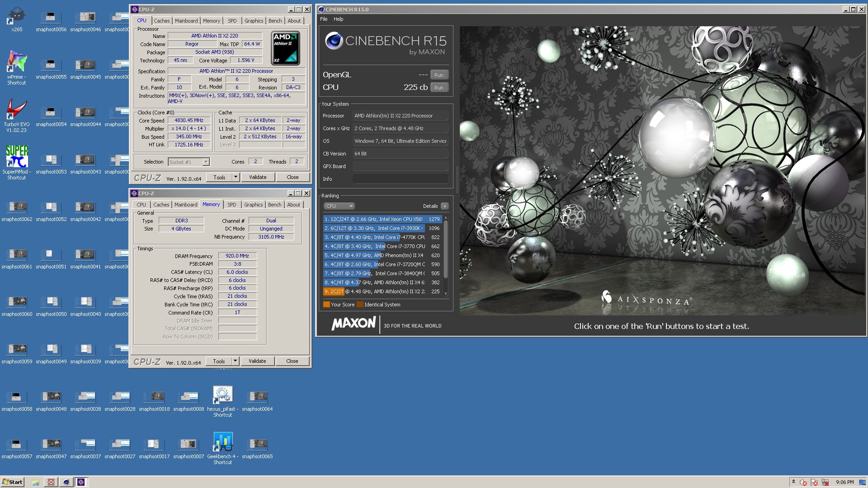Viewport: 868px width, 488px height.
Task: Expand ranking Details arrow button
Action: 445,206
